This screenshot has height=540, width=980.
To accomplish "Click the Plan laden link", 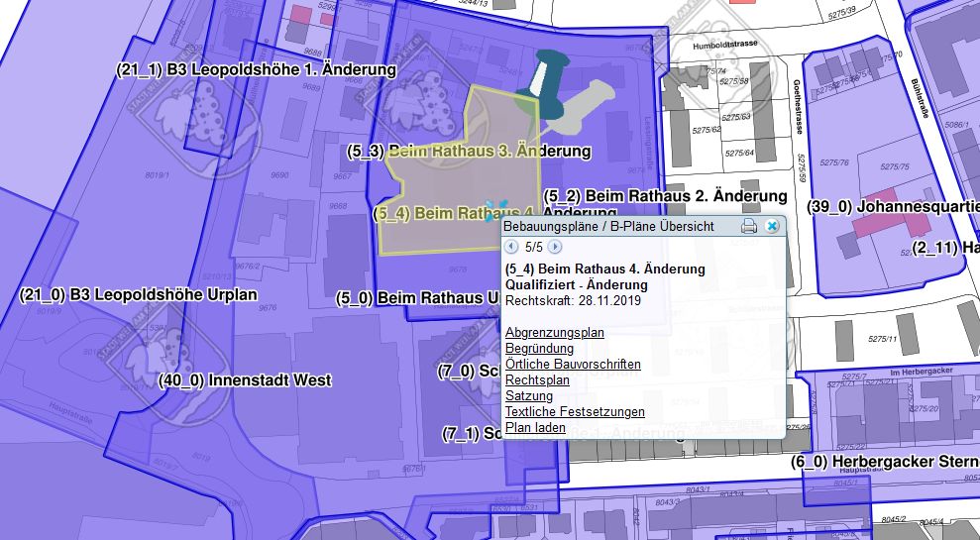I will tap(535, 428).
